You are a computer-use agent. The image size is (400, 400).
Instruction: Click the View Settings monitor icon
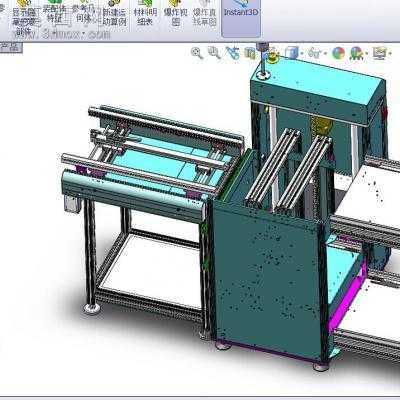pos(380,53)
